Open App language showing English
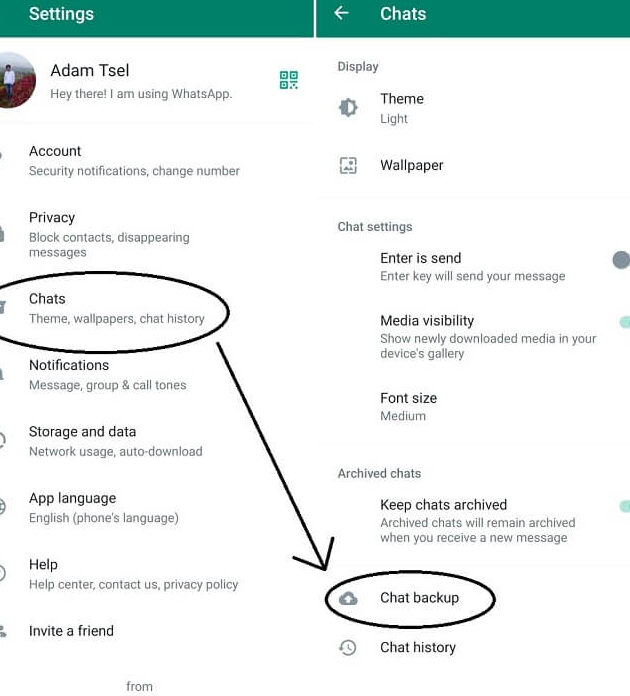This screenshot has height=696, width=630. 157,507
